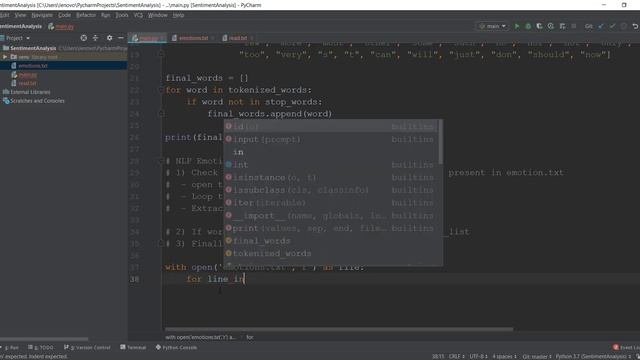The height and width of the screenshot is (360, 640).
Task: Open Version Control tool window
Action: [87, 347]
